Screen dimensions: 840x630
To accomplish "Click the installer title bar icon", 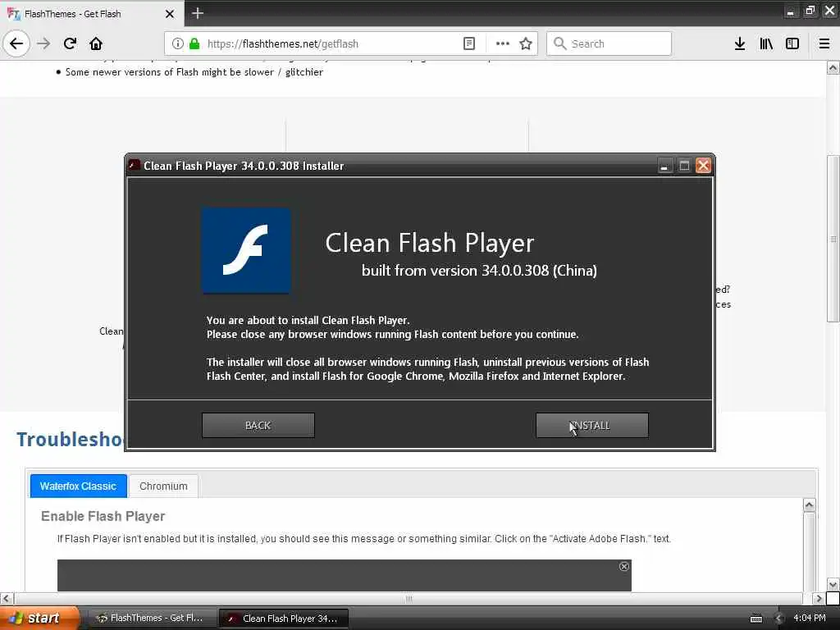I will (x=134, y=165).
